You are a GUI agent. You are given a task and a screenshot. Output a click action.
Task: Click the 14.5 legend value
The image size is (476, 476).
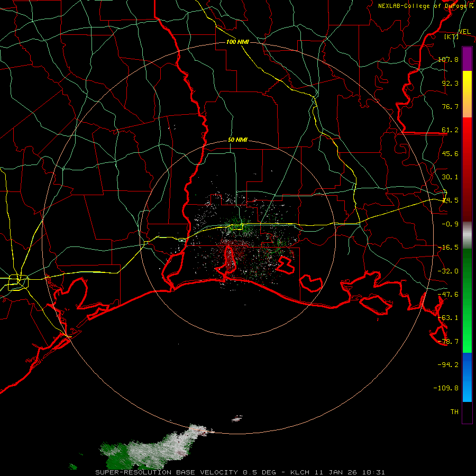pyautogui.click(x=450, y=200)
